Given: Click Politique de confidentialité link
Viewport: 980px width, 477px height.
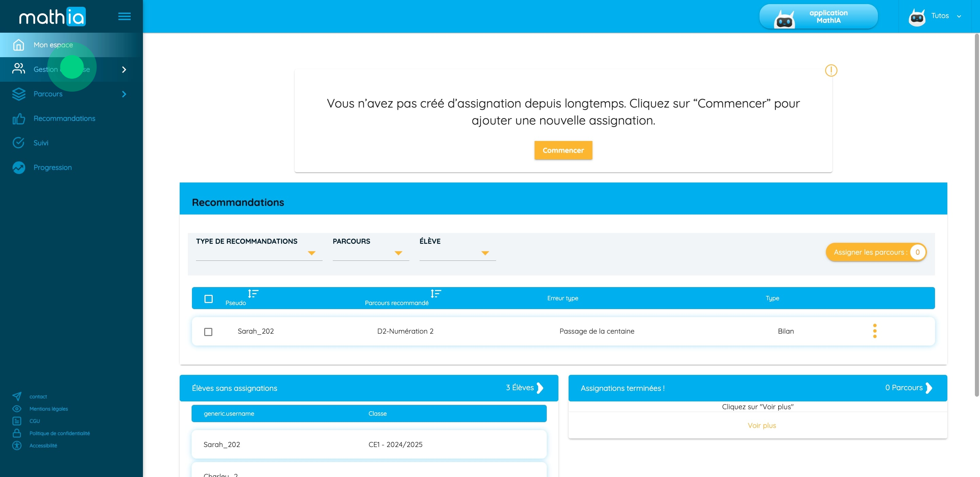Looking at the screenshot, I should 60,433.
